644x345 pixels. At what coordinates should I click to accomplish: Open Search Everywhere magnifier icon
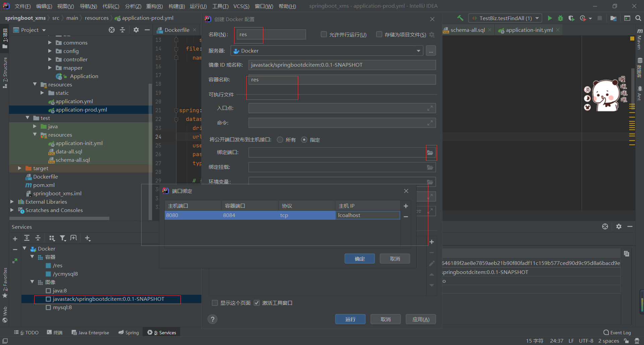point(638,18)
